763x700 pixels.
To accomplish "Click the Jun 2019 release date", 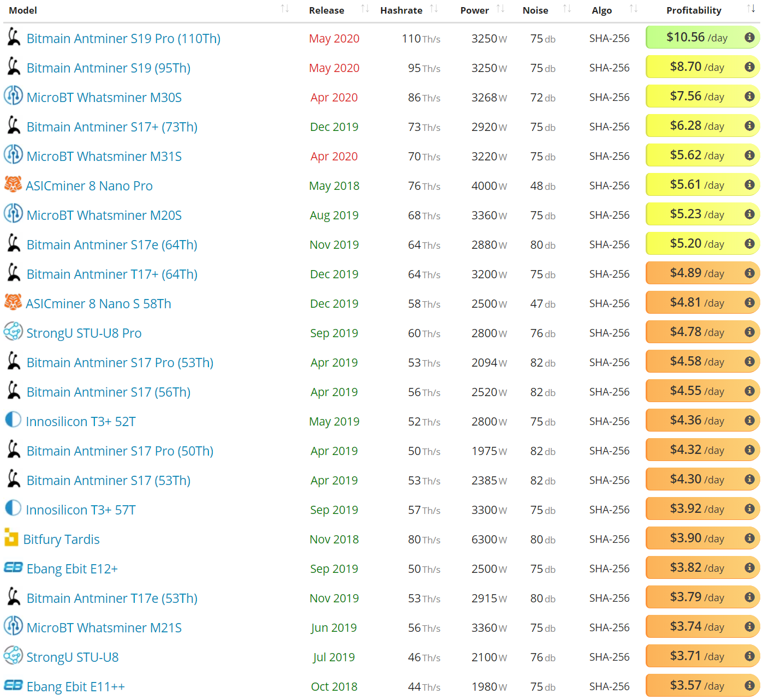I will [334, 628].
